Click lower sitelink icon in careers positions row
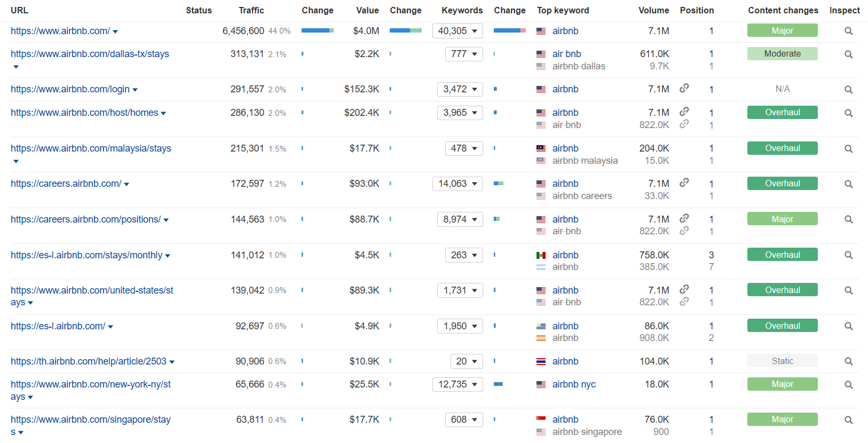 pos(684,230)
